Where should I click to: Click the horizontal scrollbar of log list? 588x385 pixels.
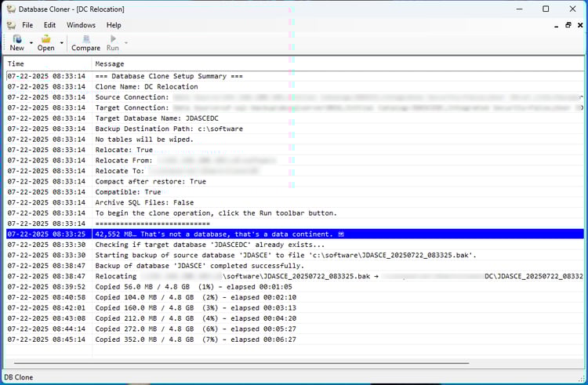241,363
